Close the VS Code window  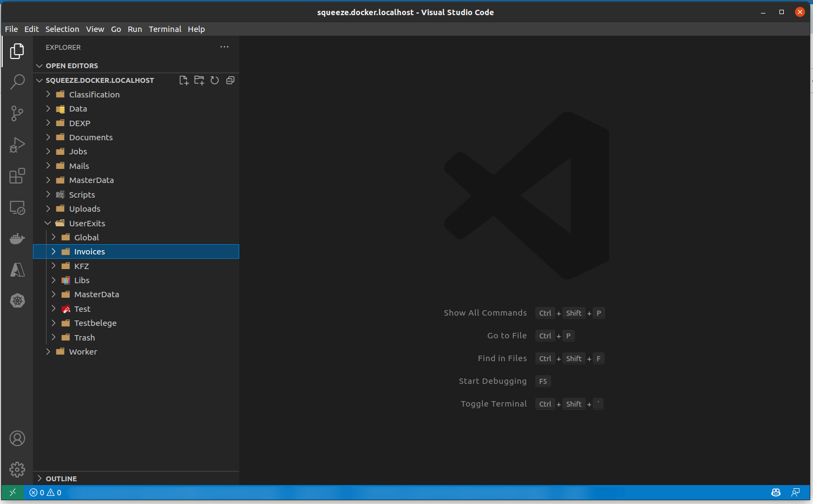click(799, 12)
